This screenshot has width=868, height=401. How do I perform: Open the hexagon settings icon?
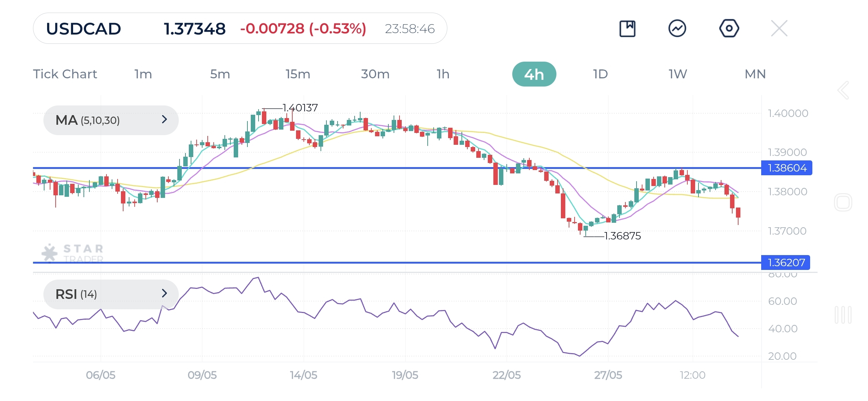point(729,29)
